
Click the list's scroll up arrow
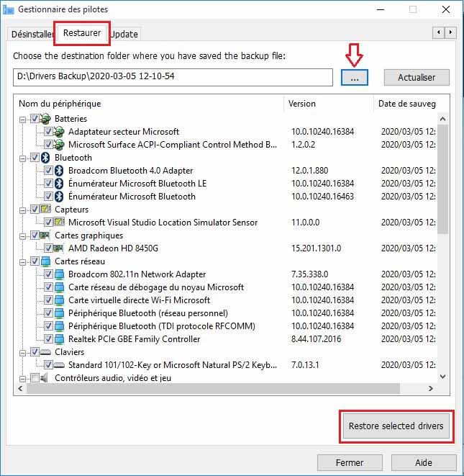[x=442, y=119]
